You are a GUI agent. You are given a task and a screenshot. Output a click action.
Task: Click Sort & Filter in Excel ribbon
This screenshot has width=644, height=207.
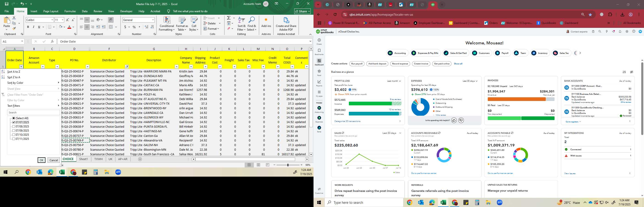pyautogui.click(x=241, y=24)
